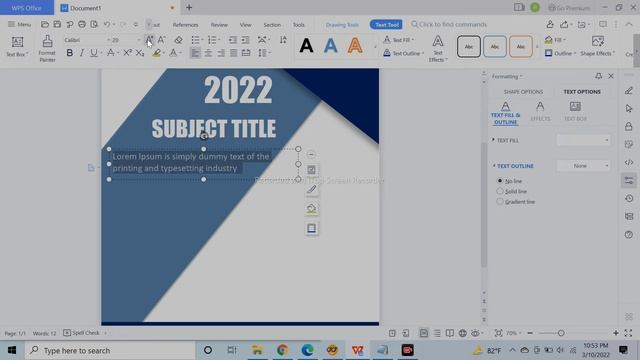Apply subscript formatting
The image size is (640, 360).
coord(140,53)
